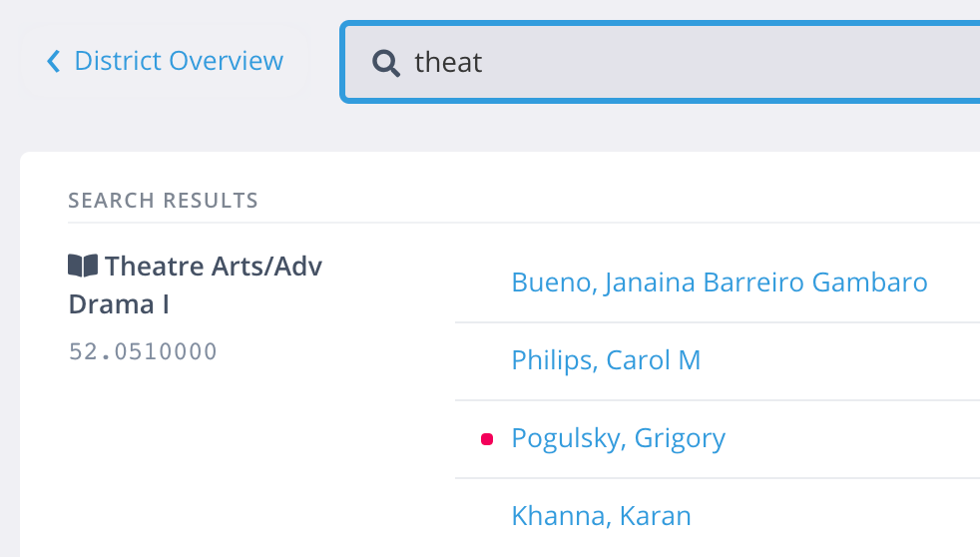
Task: Click the "Drama I" line of course name
Action: (x=119, y=304)
